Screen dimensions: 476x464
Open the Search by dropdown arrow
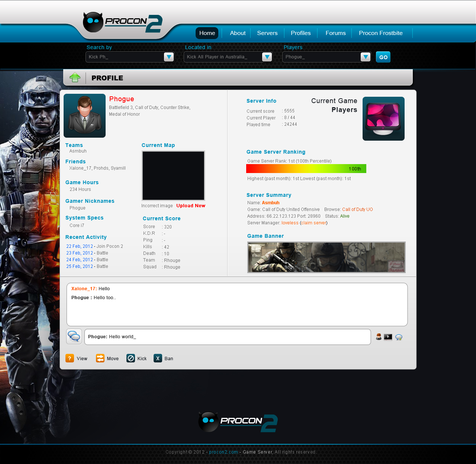pos(169,57)
